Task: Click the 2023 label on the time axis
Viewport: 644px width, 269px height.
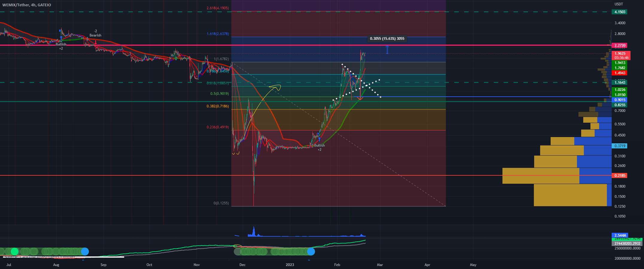Action: (x=290, y=265)
